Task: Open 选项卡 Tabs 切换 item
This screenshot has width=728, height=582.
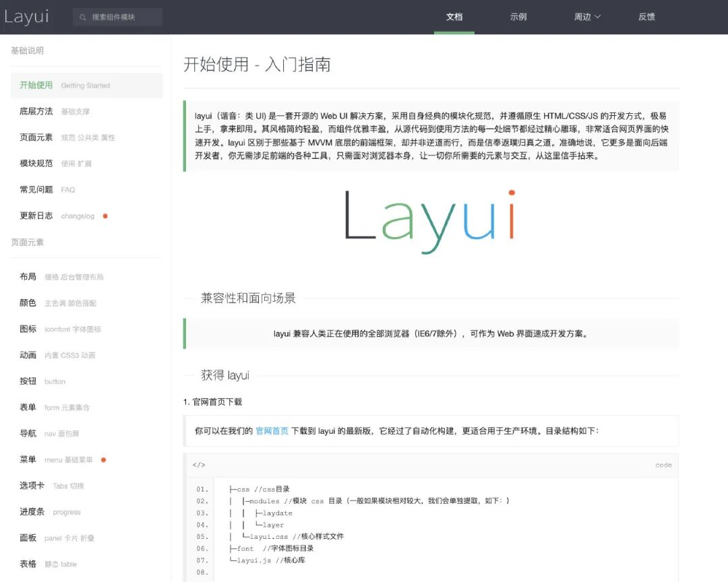Action: [x=86, y=486]
